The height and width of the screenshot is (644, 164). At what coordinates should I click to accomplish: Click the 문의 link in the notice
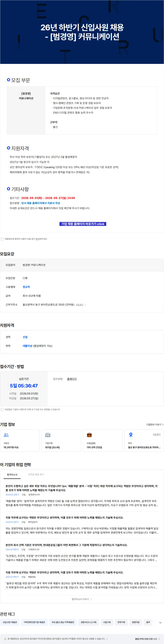37,239
